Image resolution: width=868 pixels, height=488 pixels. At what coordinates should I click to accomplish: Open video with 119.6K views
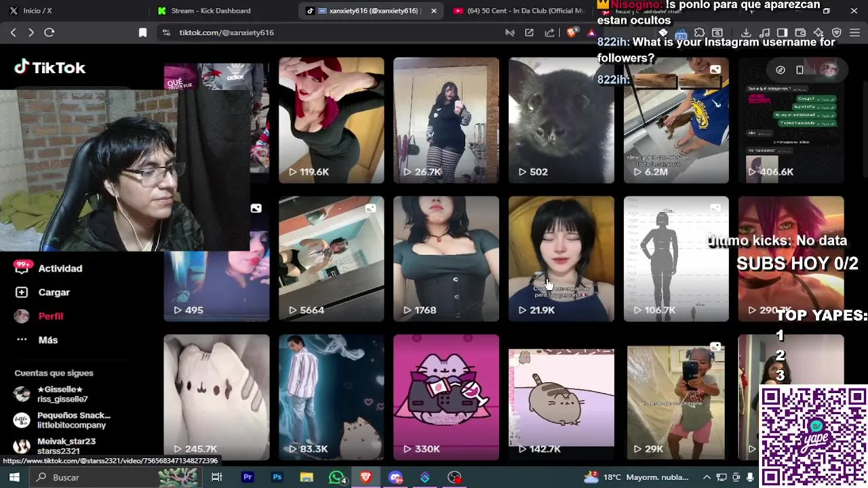pos(331,120)
